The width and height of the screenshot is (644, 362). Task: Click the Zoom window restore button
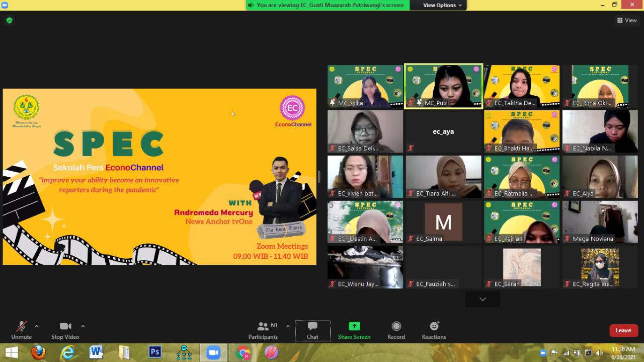[x=614, y=5]
